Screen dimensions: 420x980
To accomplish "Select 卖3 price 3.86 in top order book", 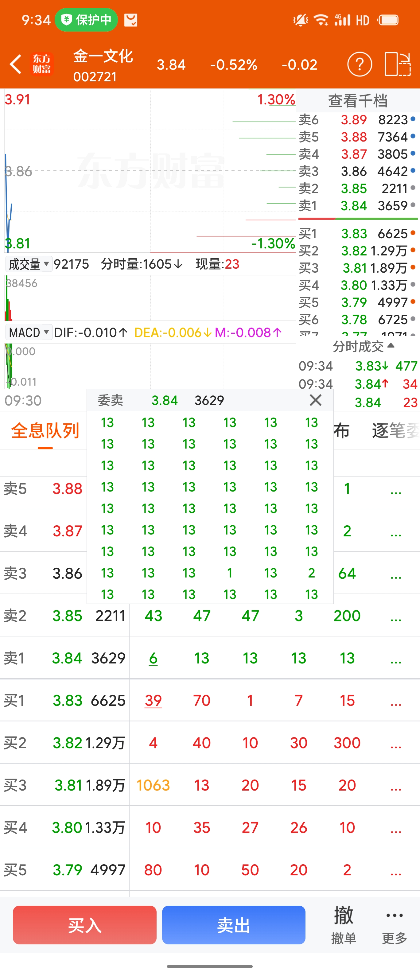I will [358, 171].
